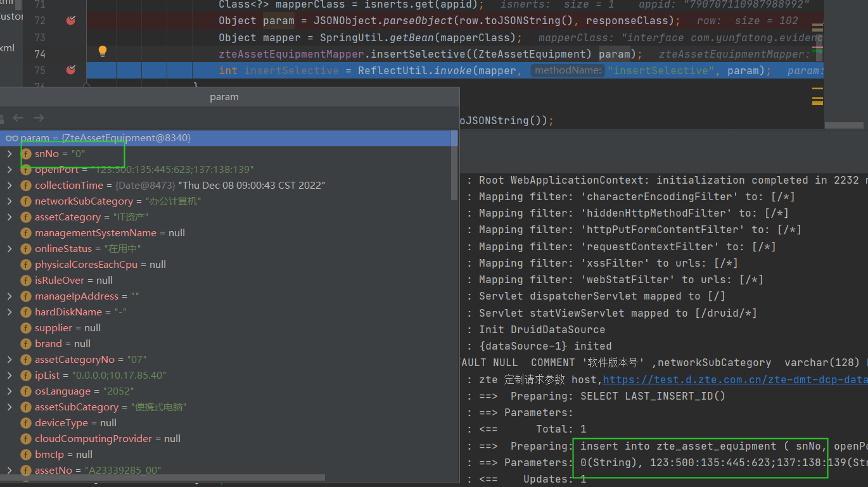Image resolution: width=868 pixels, height=487 pixels.
Task: Click 'Servlet dispatcherServlet mapped to [/]' line
Action: tap(602, 296)
